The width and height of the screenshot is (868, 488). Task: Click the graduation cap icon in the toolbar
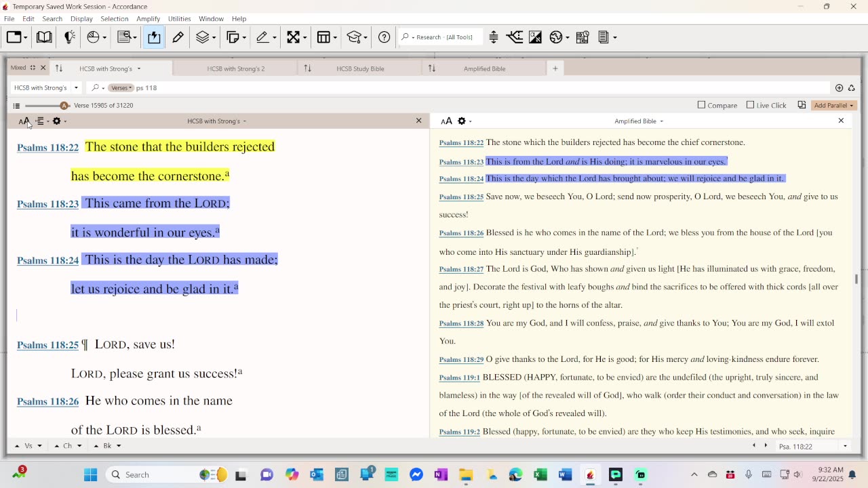(x=353, y=37)
